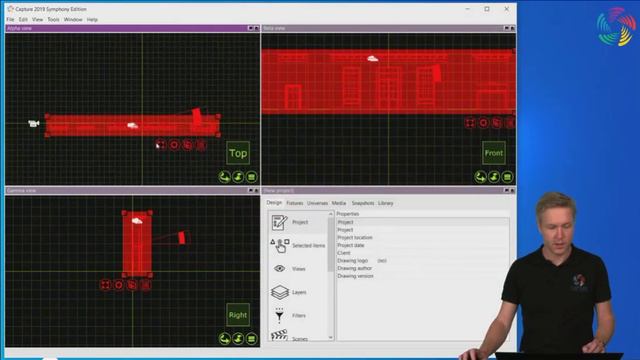
Task: Click the green rotate arrow in Gamma view
Action: point(224,339)
